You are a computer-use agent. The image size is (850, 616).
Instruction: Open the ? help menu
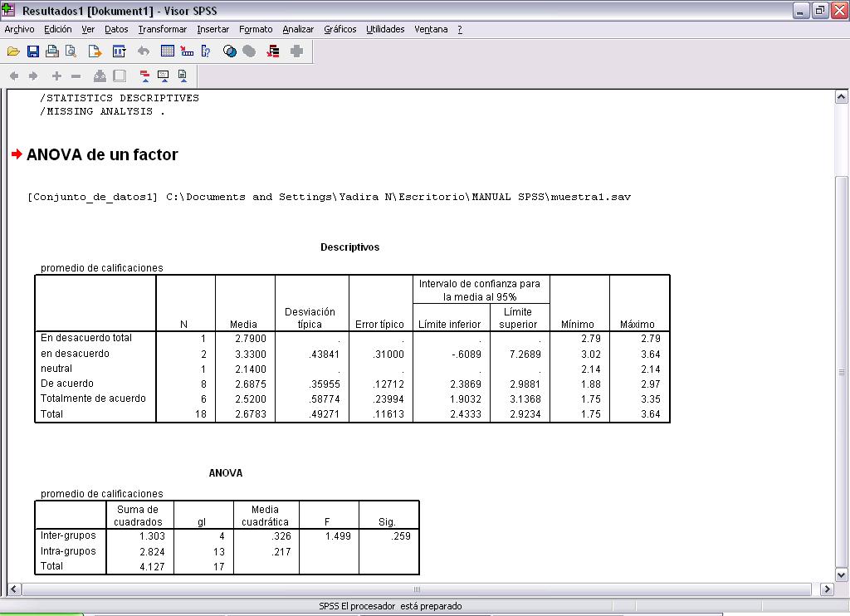pos(460,29)
